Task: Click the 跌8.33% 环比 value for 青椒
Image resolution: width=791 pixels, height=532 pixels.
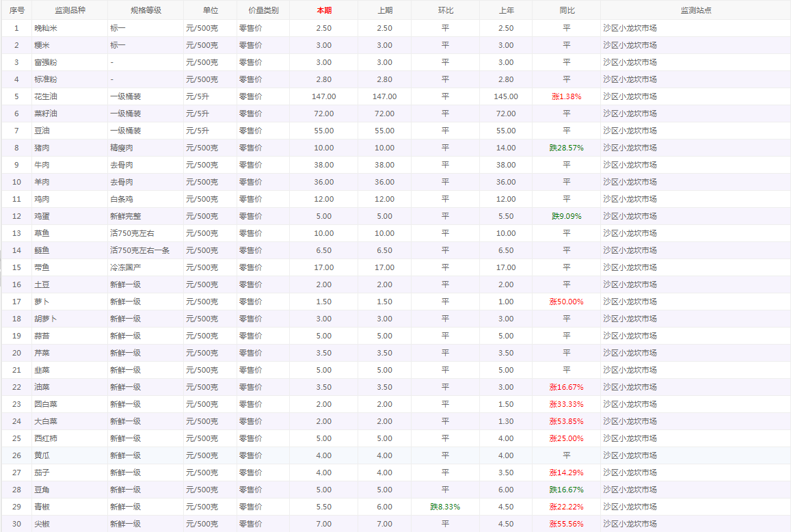Action: [445, 507]
